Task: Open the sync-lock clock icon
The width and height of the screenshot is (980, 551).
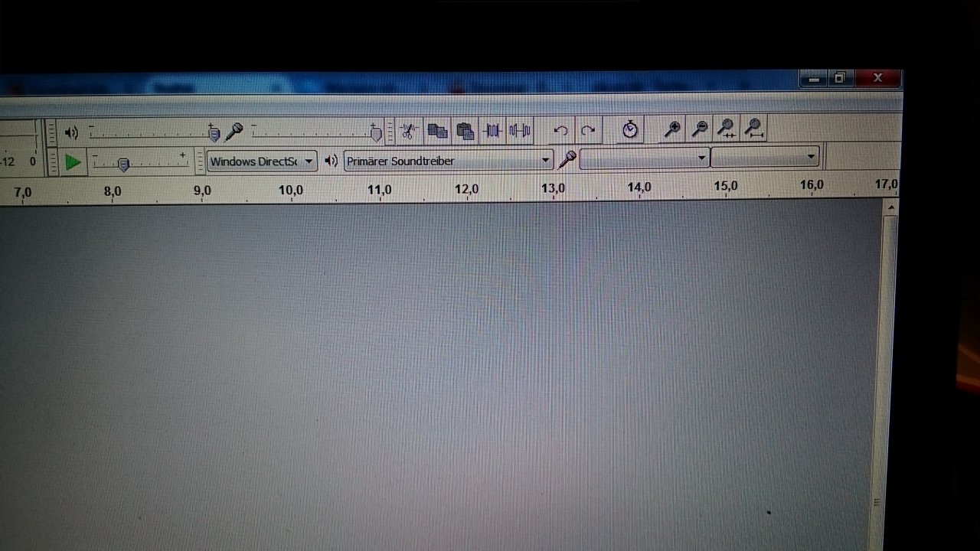Action: (630, 129)
